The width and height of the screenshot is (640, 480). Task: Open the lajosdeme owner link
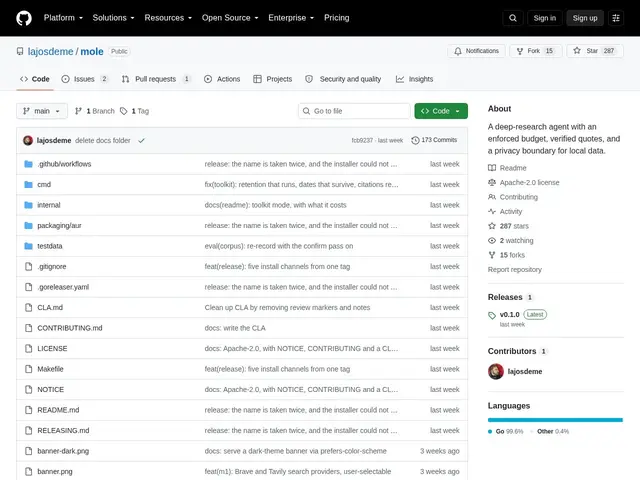50,51
